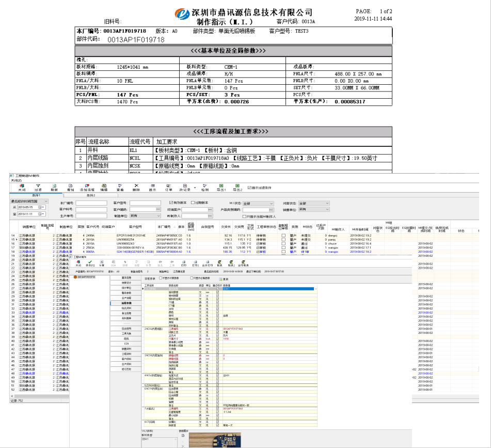Click the MI制作人 lookup button

coord(210,216)
